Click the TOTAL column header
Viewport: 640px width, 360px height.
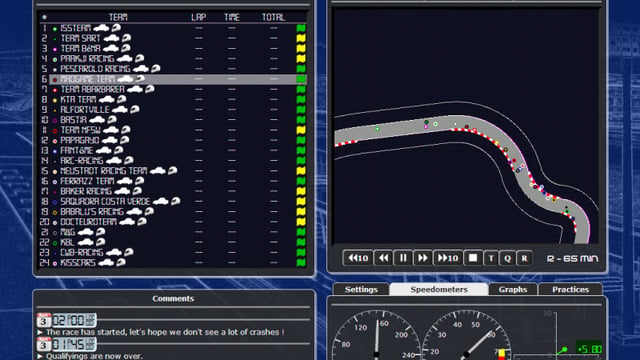click(273, 17)
